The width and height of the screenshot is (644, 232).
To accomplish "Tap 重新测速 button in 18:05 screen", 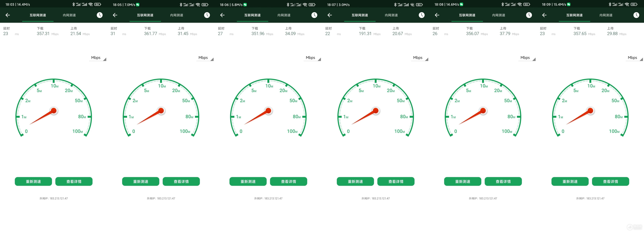I will [x=141, y=181].
